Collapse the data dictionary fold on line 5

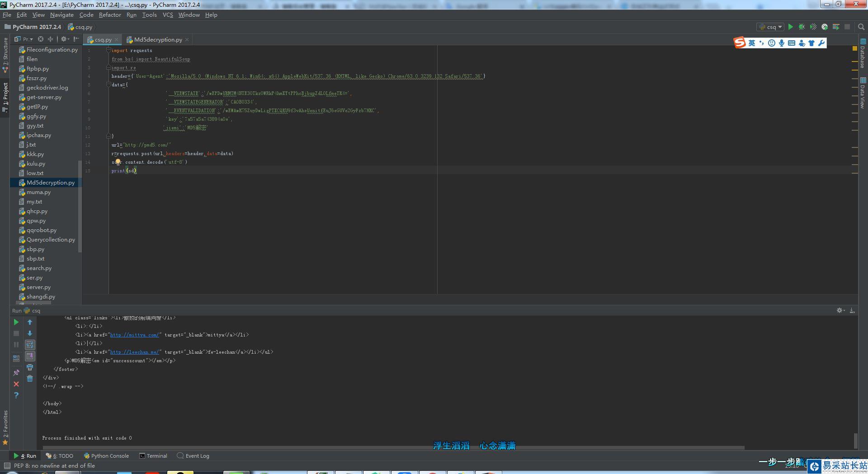[x=108, y=85]
